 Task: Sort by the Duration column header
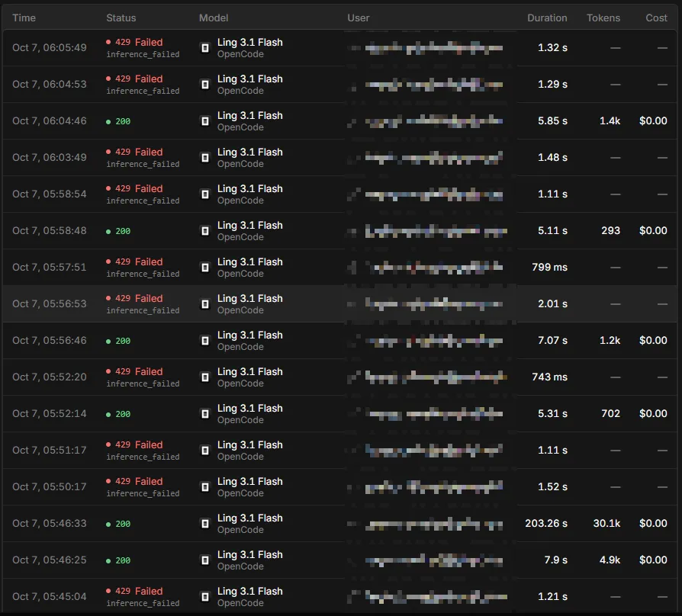pyautogui.click(x=547, y=18)
